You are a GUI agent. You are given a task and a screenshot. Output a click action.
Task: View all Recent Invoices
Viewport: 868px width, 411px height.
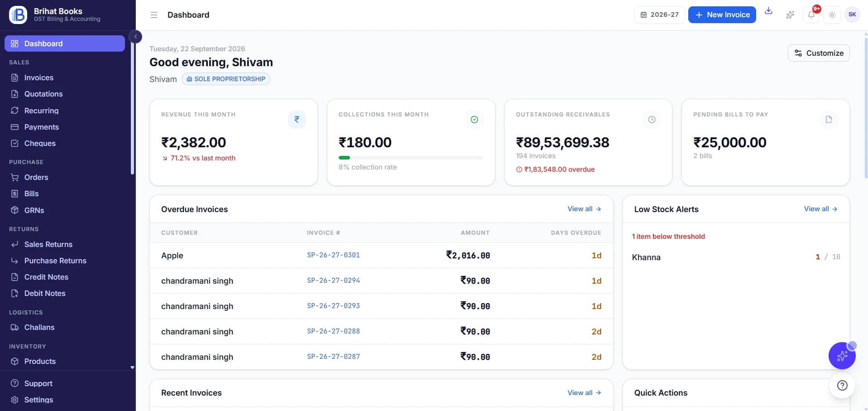coord(584,393)
